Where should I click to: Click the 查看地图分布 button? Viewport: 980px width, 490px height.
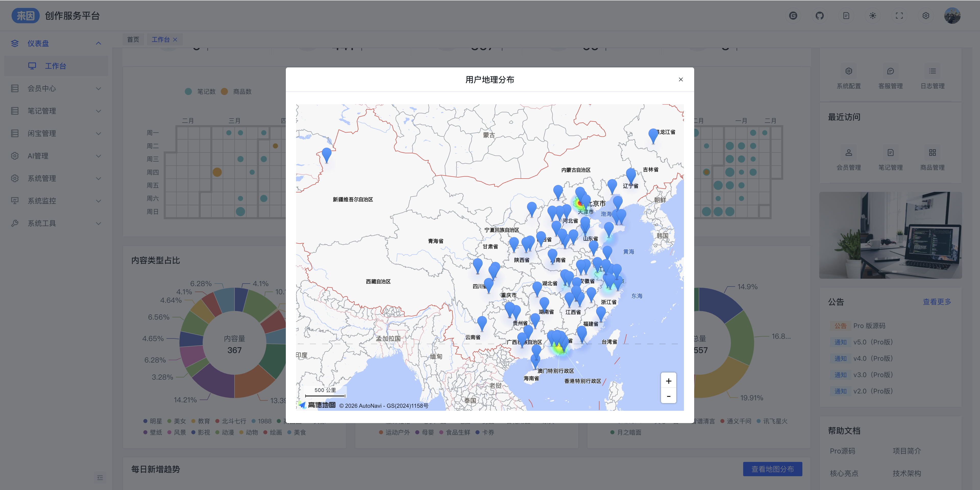coord(772,469)
